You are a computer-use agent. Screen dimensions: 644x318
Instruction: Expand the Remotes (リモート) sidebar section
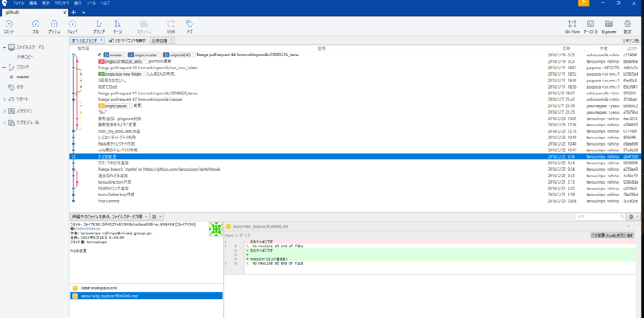tap(4, 100)
